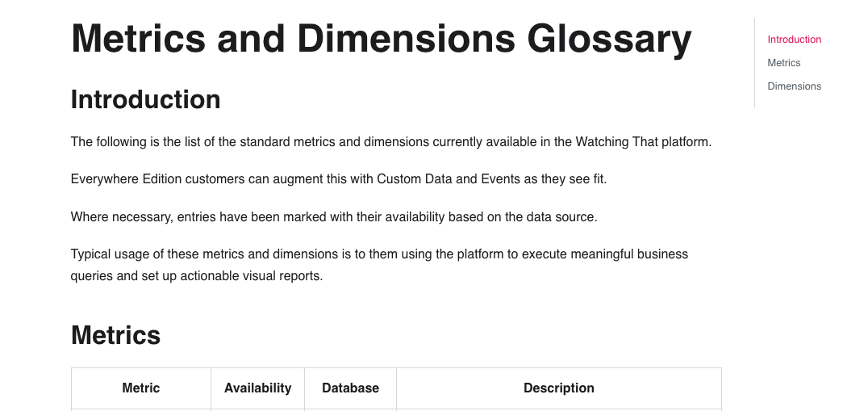
Task: Click the sentence starting "Where necessary, entries"
Action: point(334,217)
